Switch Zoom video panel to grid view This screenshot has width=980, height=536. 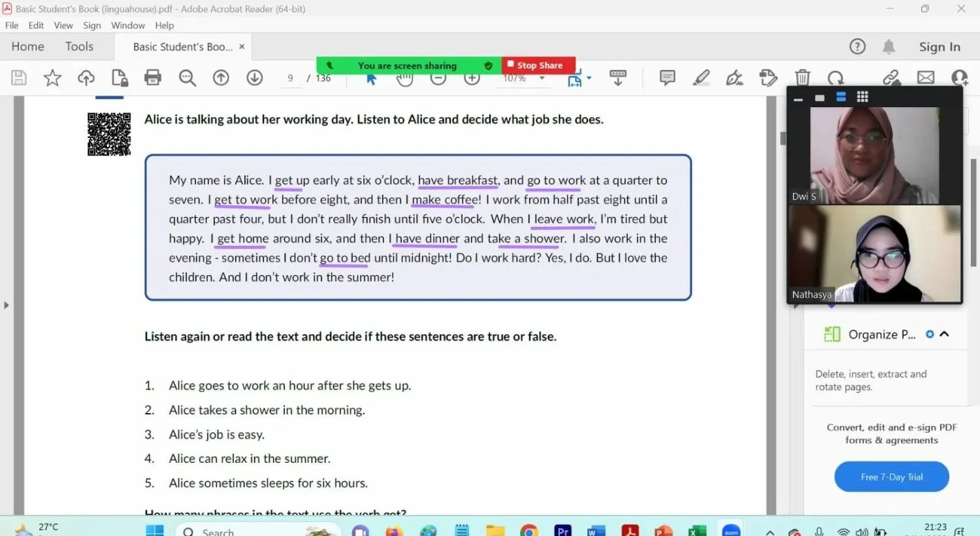coord(862,97)
